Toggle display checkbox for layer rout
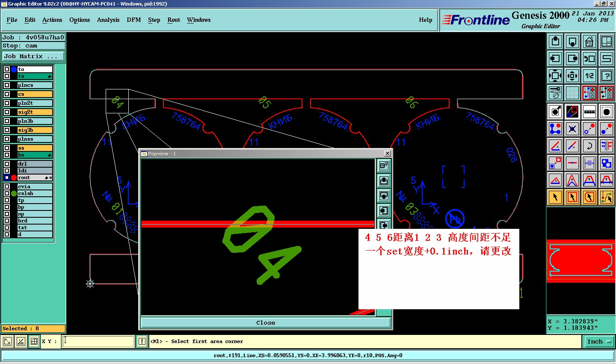The width and height of the screenshot is (616, 364). coord(7,178)
